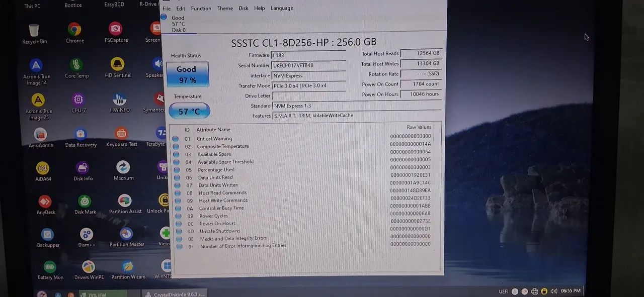The image size is (644, 297).
Task: Click the Firmware field showing L183
Action: [x=308, y=55]
